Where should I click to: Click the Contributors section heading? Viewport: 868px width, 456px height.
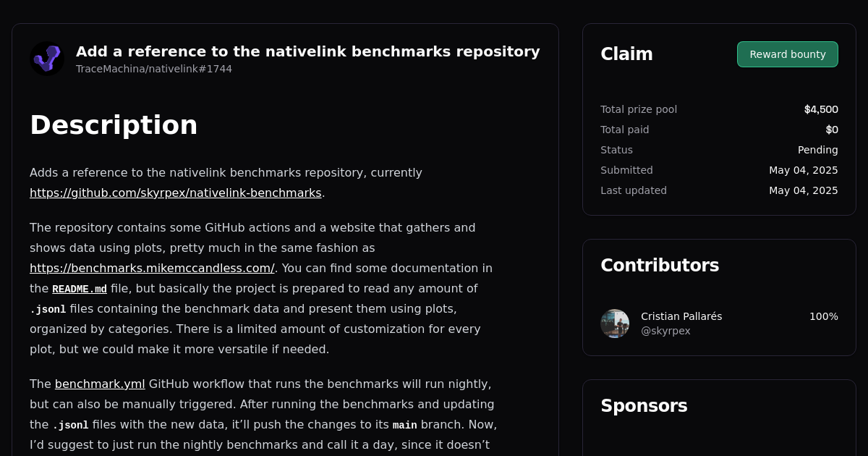(660, 265)
